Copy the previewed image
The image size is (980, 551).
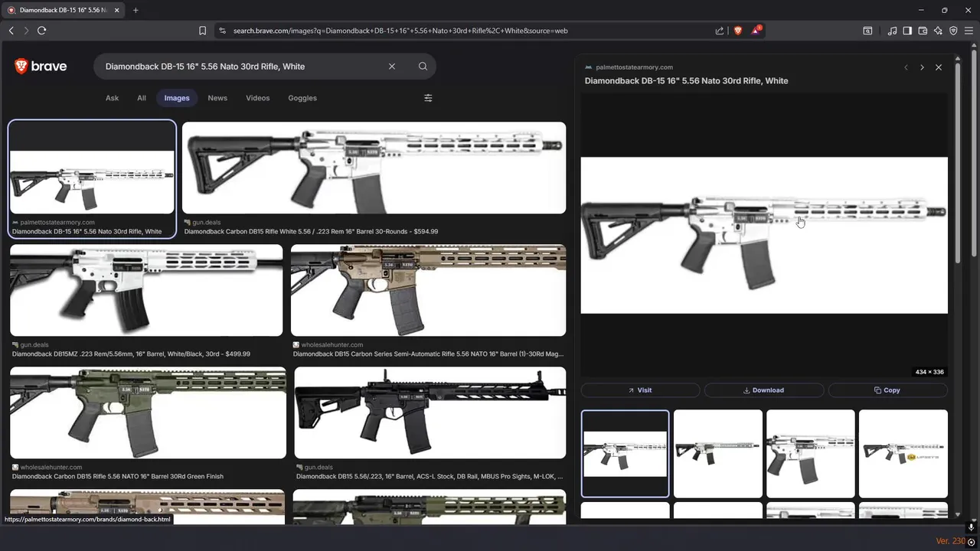pyautogui.click(x=887, y=390)
